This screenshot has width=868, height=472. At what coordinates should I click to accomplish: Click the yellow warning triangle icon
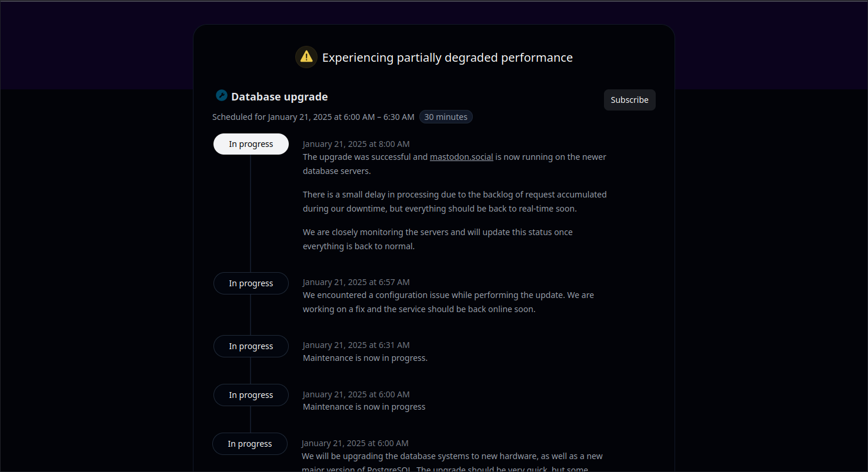[306, 57]
